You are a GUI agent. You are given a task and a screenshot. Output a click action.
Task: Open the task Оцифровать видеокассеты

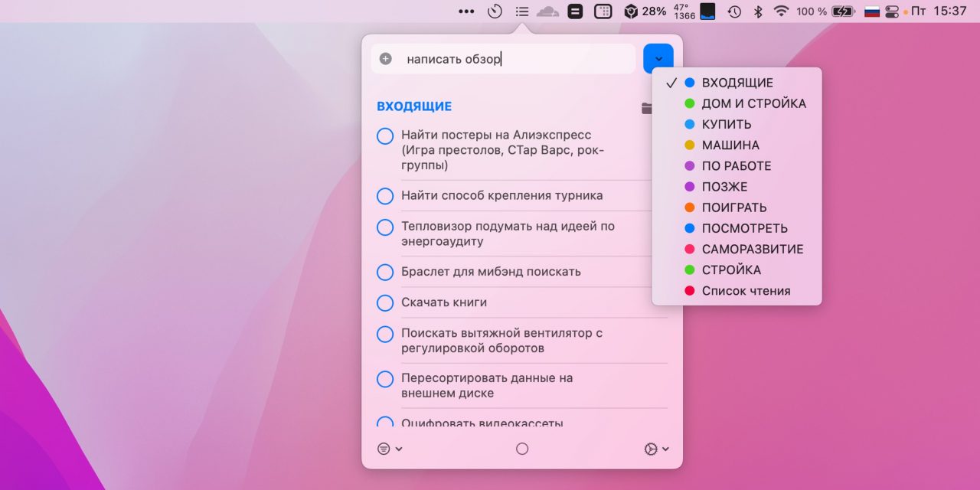482,423
